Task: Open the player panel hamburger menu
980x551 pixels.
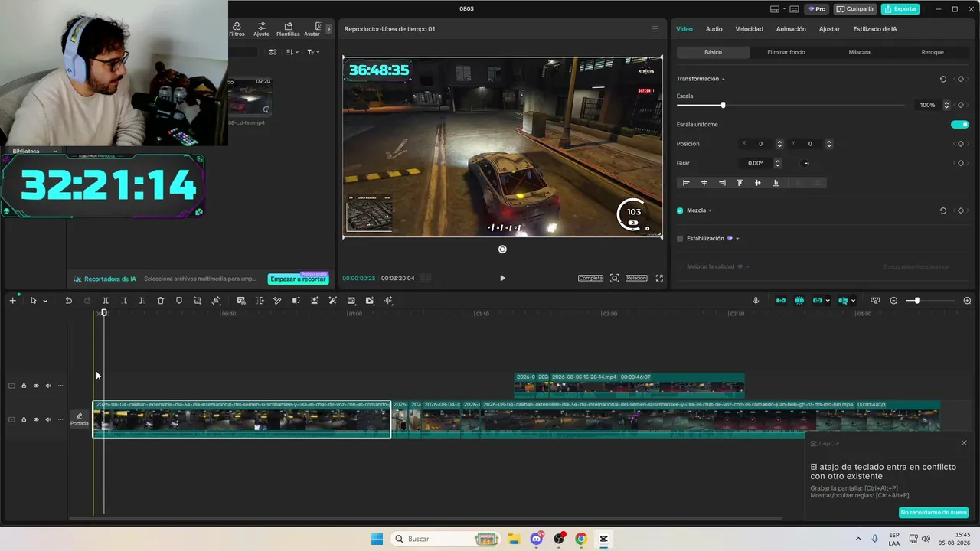Action: [655, 29]
